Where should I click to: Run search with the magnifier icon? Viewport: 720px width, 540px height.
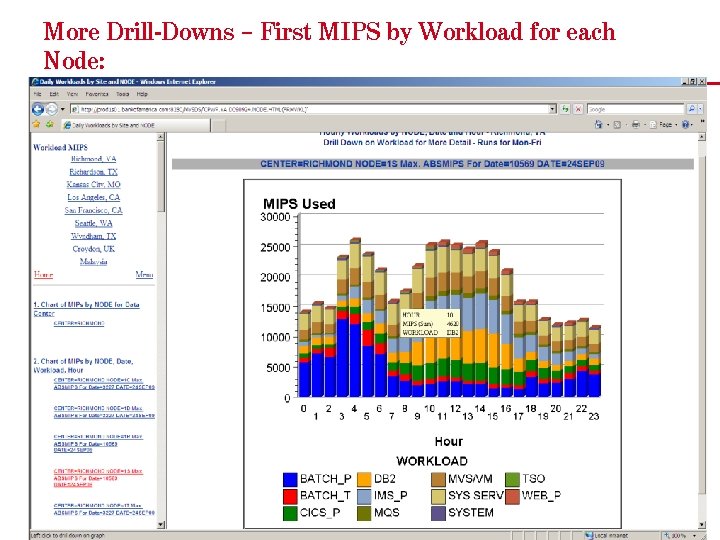point(691,109)
